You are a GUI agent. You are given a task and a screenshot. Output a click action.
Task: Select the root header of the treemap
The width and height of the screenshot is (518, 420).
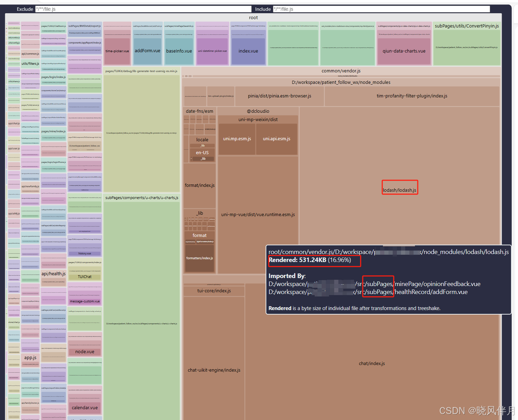pyautogui.click(x=253, y=17)
